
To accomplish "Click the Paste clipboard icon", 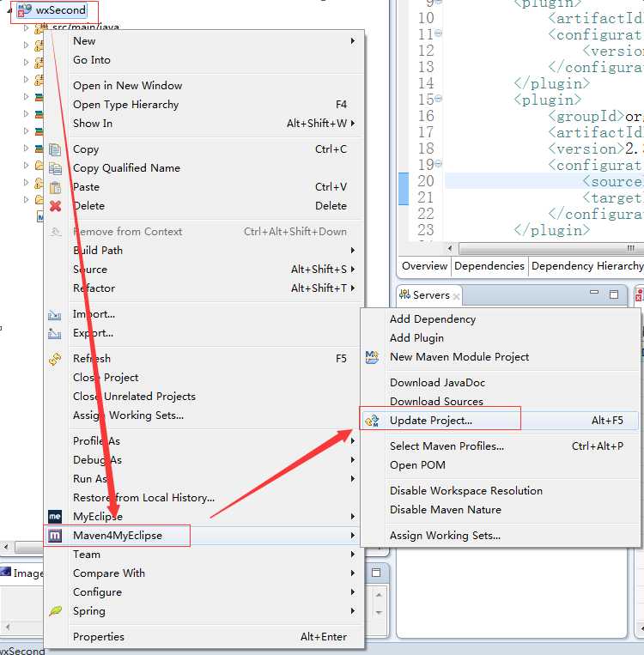I will point(55,187).
